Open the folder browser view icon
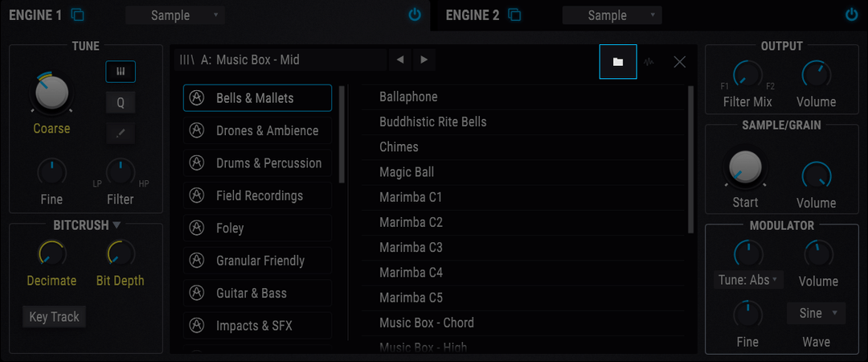 pos(618,61)
